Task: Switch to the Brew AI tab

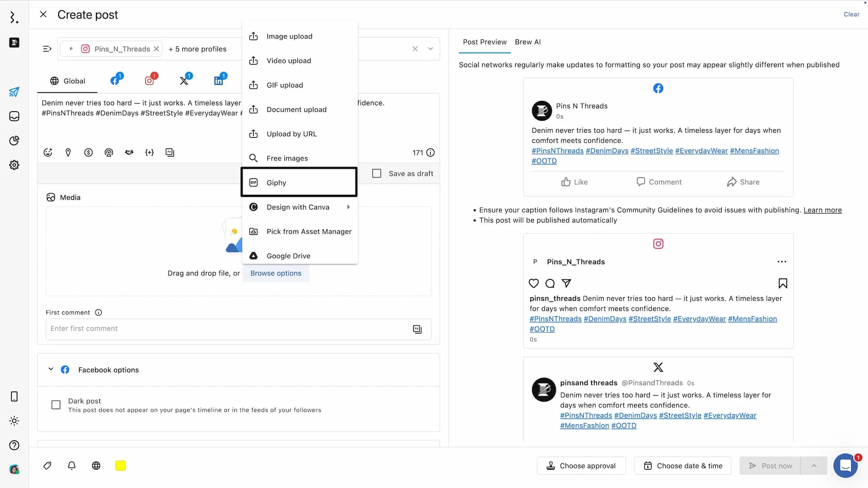Action: point(527,42)
